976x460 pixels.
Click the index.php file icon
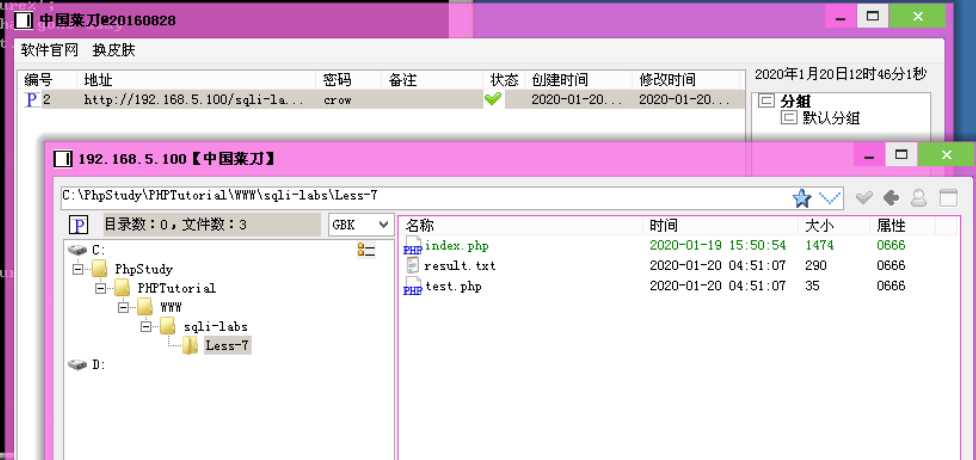point(413,246)
